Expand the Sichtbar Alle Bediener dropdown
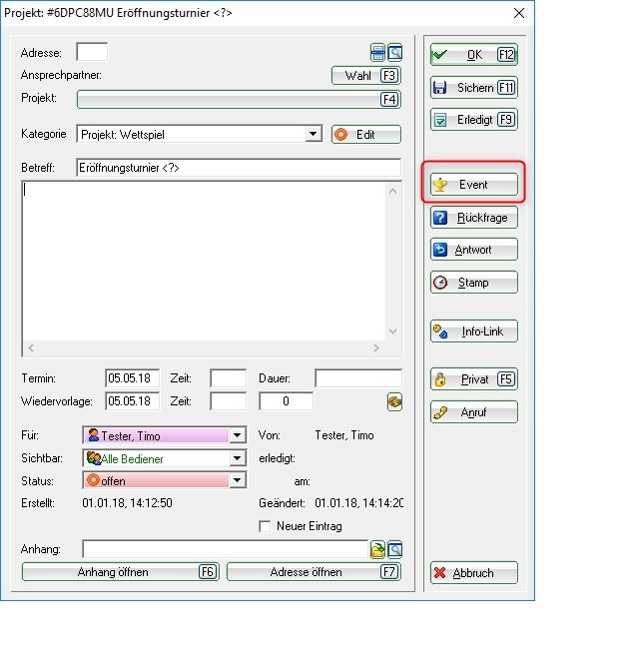The width and height of the screenshot is (642, 672). 237,459
